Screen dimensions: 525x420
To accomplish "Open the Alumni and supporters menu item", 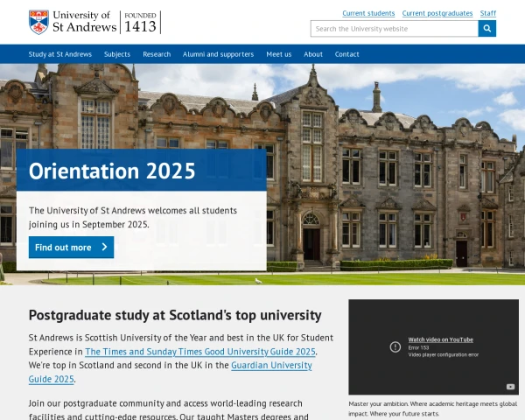I will [x=218, y=54].
